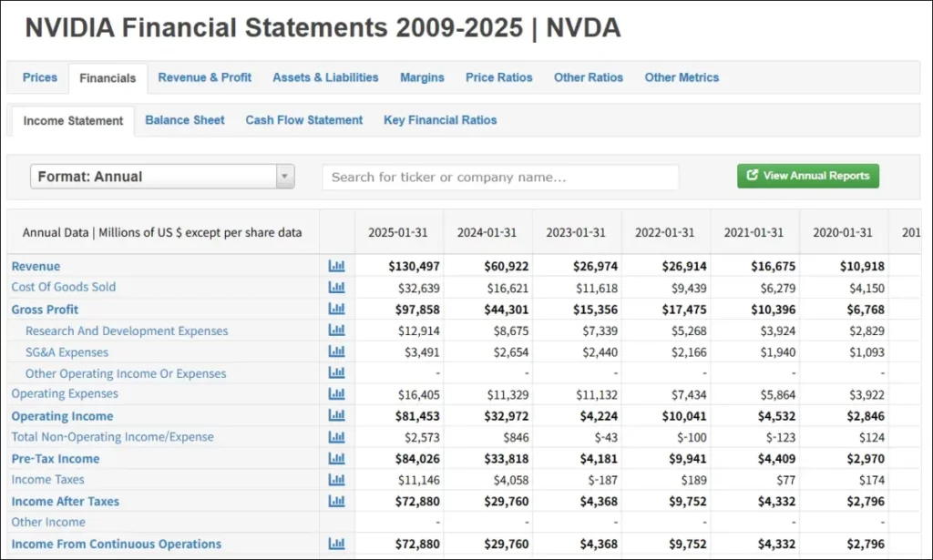
Task: Click the 2023-01-31 column header
Action: (x=576, y=232)
